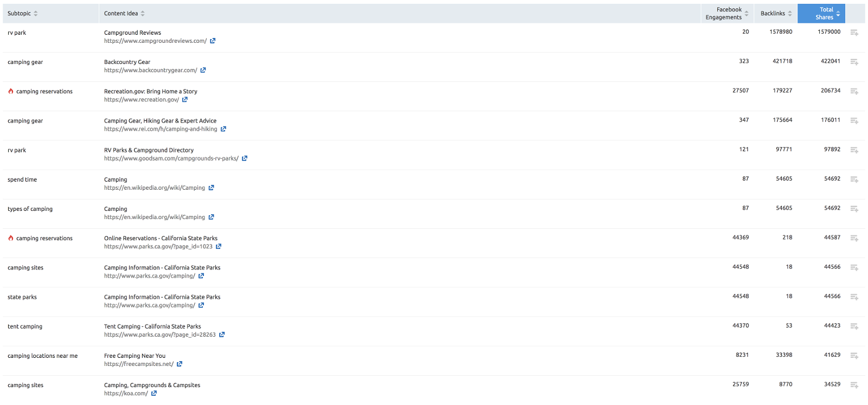Click Tent Camping - California State Parks title
The image size is (868, 405).
[x=152, y=326]
